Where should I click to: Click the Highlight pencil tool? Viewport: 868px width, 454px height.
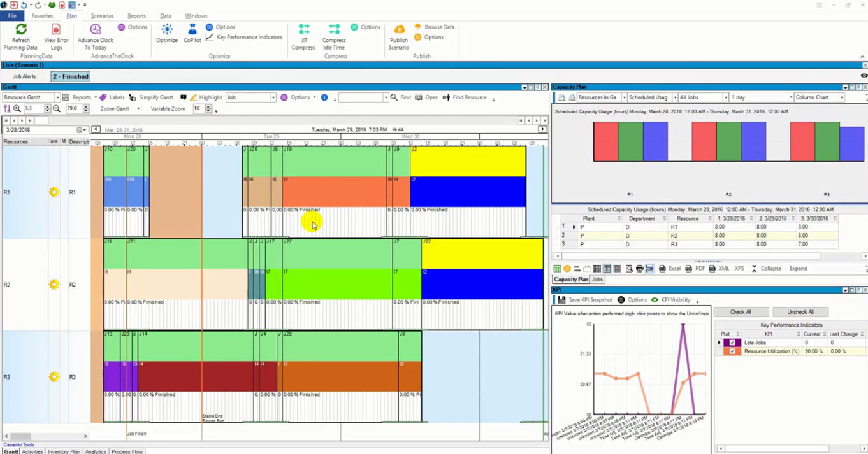click(x=193, y=97)
